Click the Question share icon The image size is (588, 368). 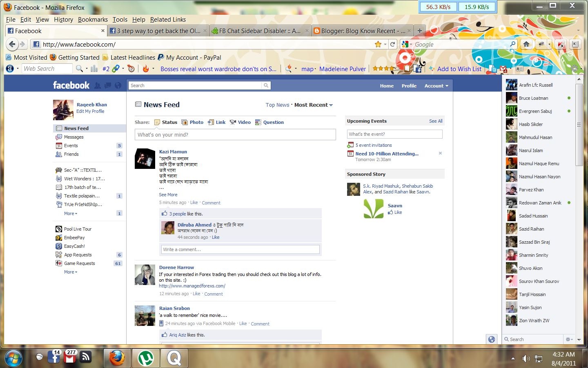(x=258, y=122)
